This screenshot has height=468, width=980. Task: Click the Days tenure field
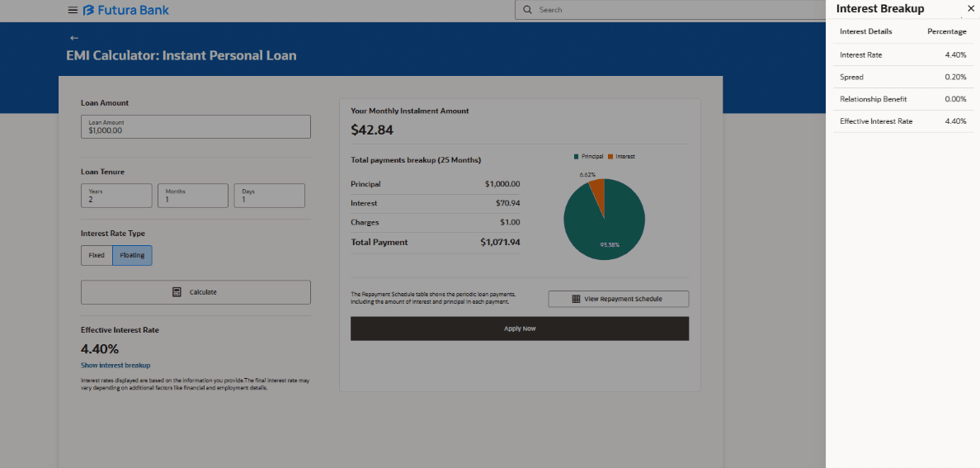click(x=270, y=196)
